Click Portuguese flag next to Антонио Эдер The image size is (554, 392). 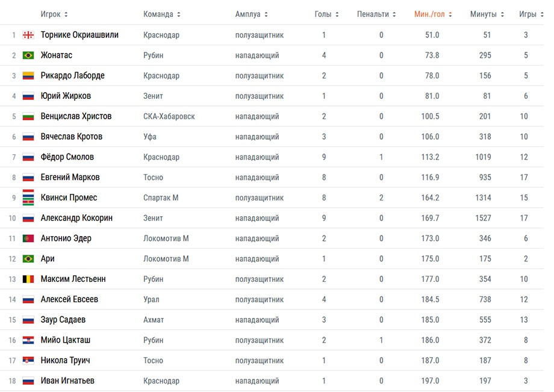point(28,238)
